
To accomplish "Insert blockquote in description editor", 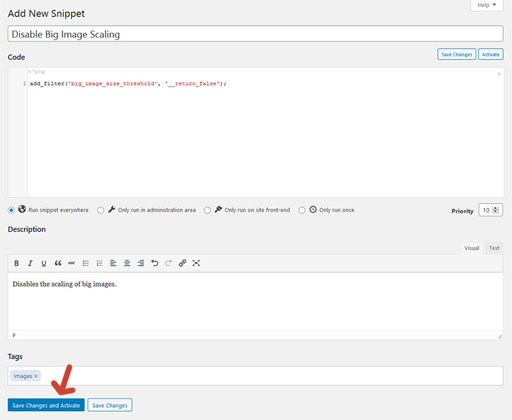I will coord(58,263).
